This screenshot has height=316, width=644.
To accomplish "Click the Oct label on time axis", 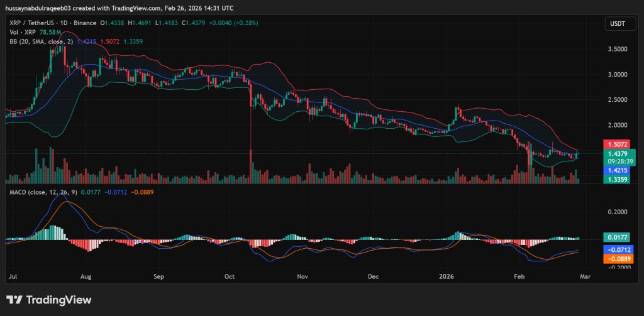I will point(230,276).
